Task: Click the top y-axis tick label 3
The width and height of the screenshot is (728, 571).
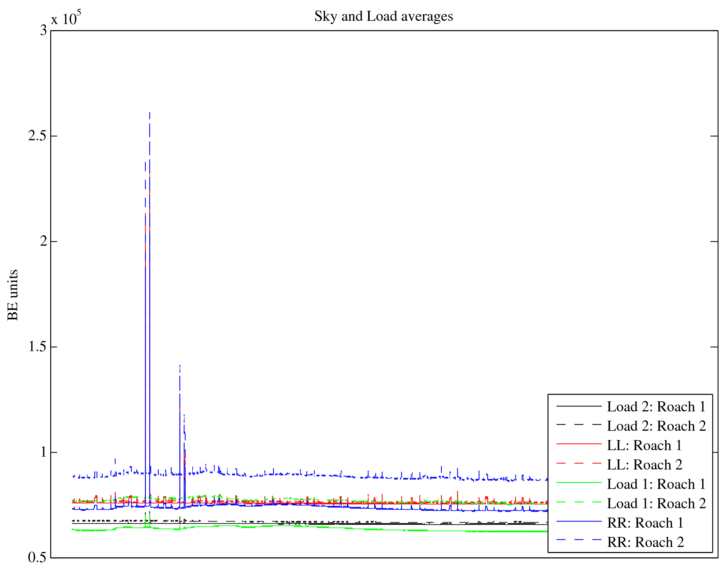Action: 43,30
